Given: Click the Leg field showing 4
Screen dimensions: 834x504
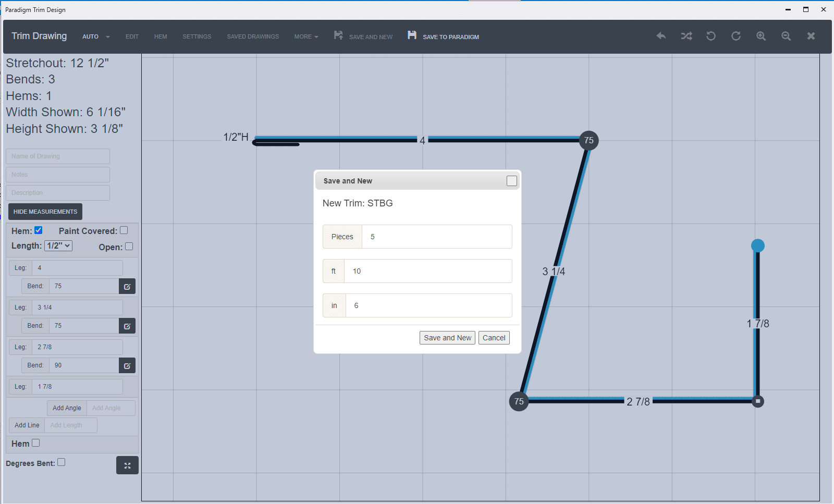Looking at the screenshot, I should click(x=77, y=268).
